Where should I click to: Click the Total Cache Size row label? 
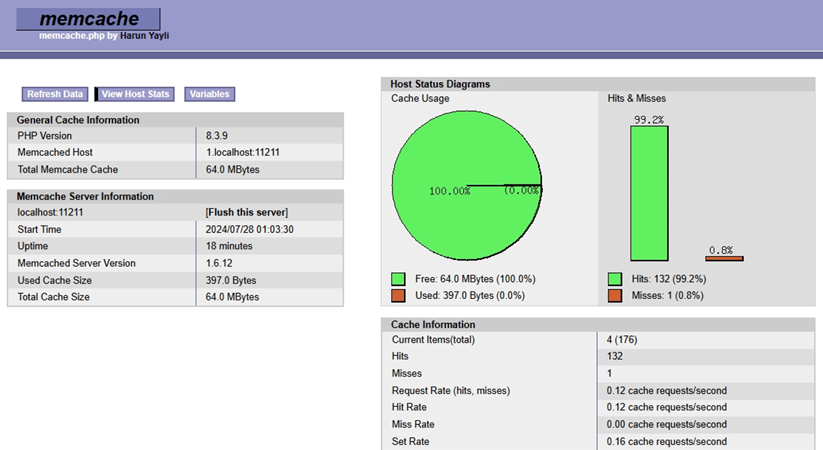tap(54, 297)
